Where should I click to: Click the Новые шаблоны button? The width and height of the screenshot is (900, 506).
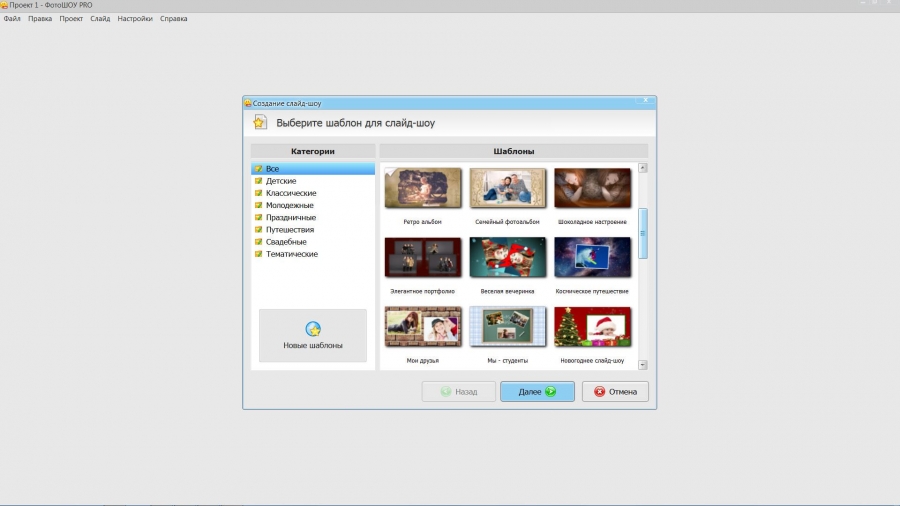point(313,336)
